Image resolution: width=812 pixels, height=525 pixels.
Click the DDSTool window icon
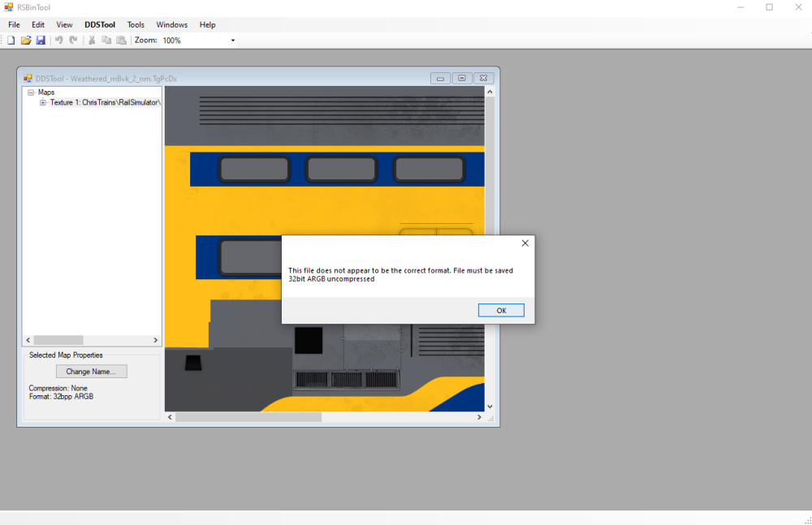(28, 79)
